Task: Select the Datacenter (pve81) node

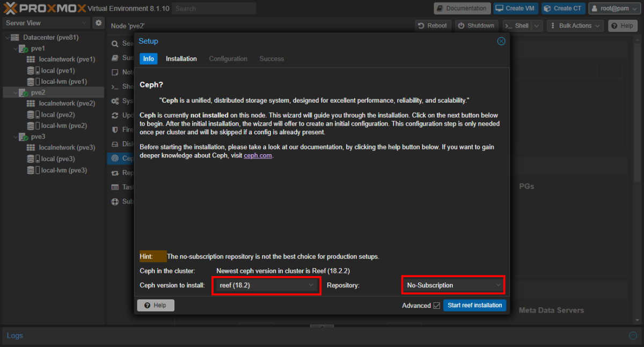Action: (50, 37)
